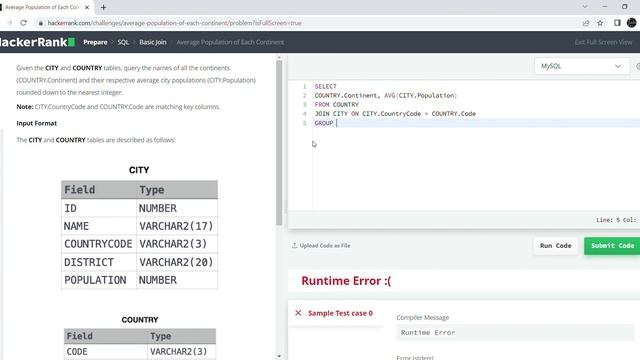
Task: Click Upload Code as File link
Action: click(x=325, y=246)
